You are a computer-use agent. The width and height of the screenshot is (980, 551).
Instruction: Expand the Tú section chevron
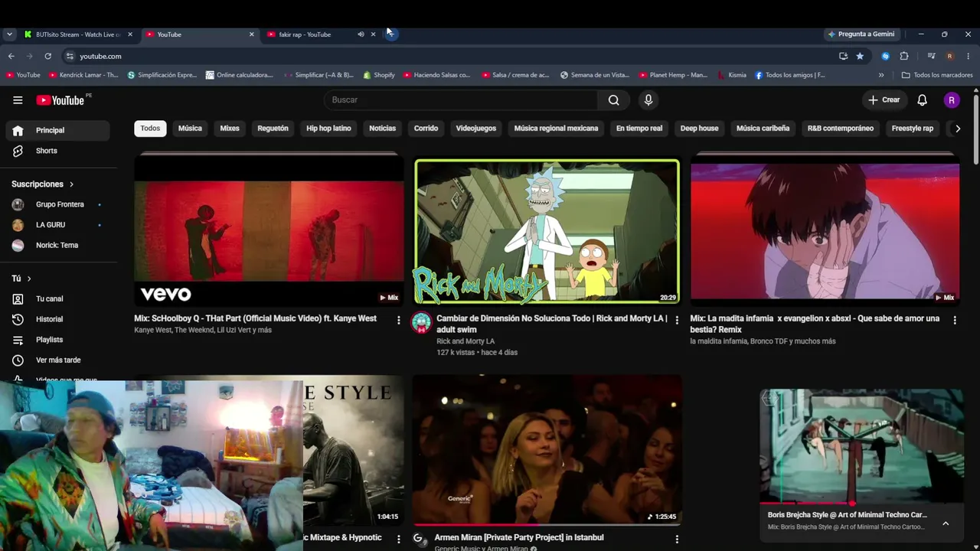pyautogui.click(x=29, y=279)
